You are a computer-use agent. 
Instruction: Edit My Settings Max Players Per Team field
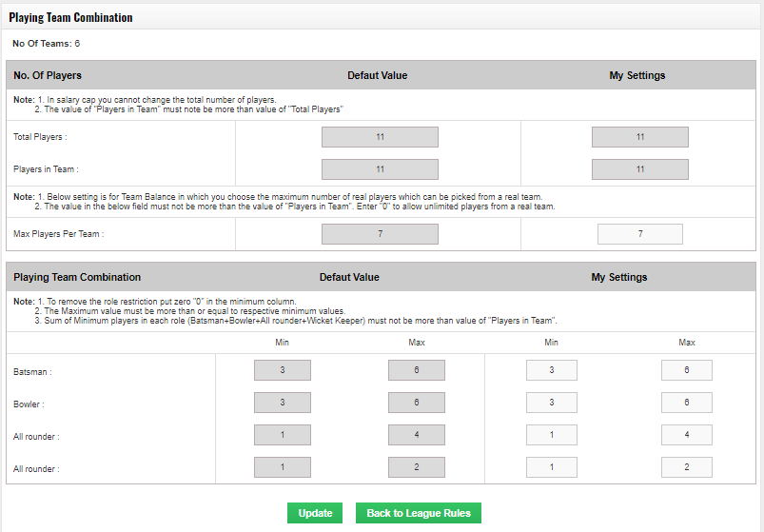(x=639, y=234)
